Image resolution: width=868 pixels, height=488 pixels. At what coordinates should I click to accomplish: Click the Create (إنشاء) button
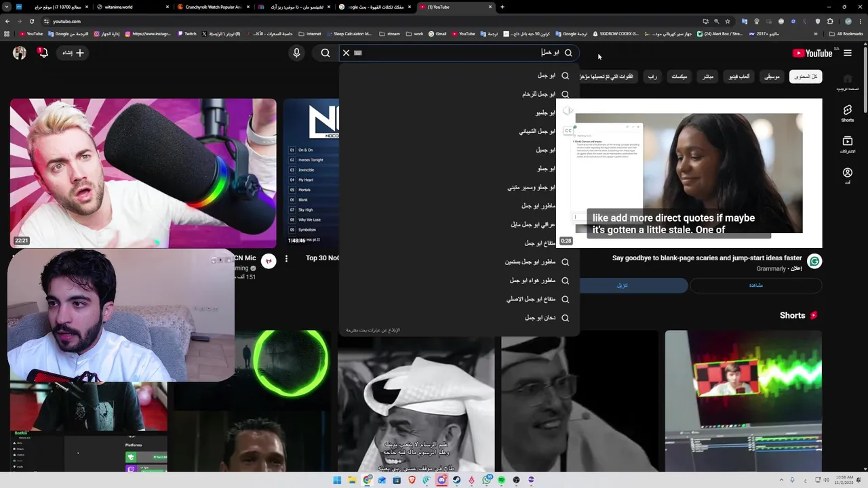tap(73, 53)
